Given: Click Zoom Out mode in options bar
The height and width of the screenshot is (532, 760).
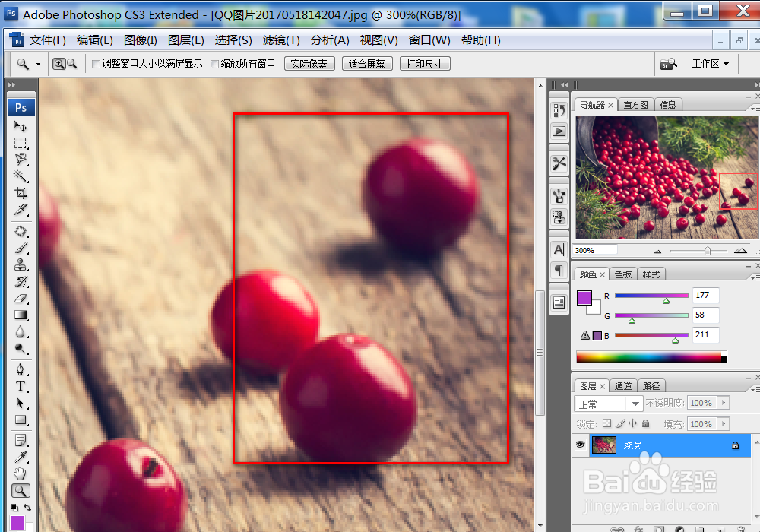Looking at the screenshot, I should [71, 64].
